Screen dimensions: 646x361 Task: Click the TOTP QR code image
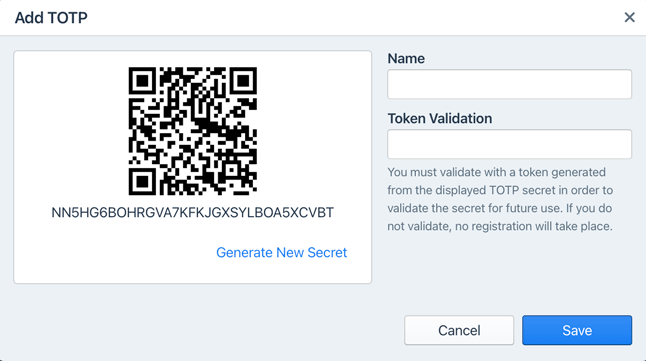click(193, 131)
